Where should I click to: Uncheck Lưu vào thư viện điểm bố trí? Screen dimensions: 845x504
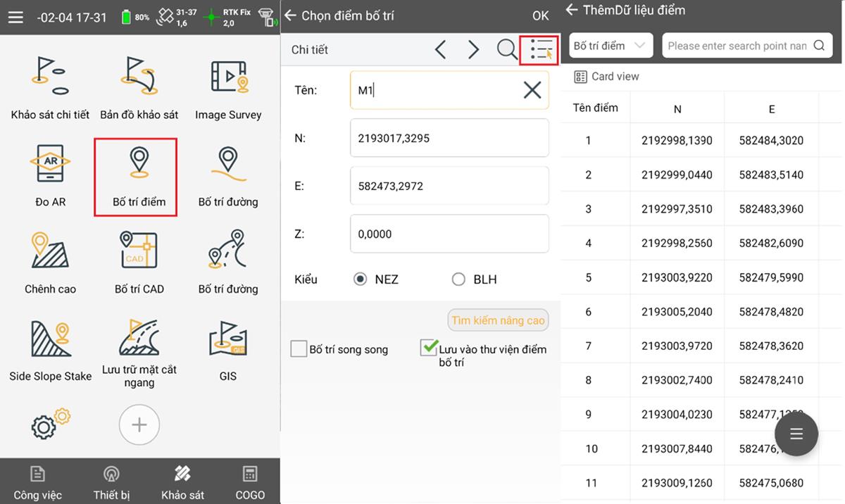click(428, 348)
